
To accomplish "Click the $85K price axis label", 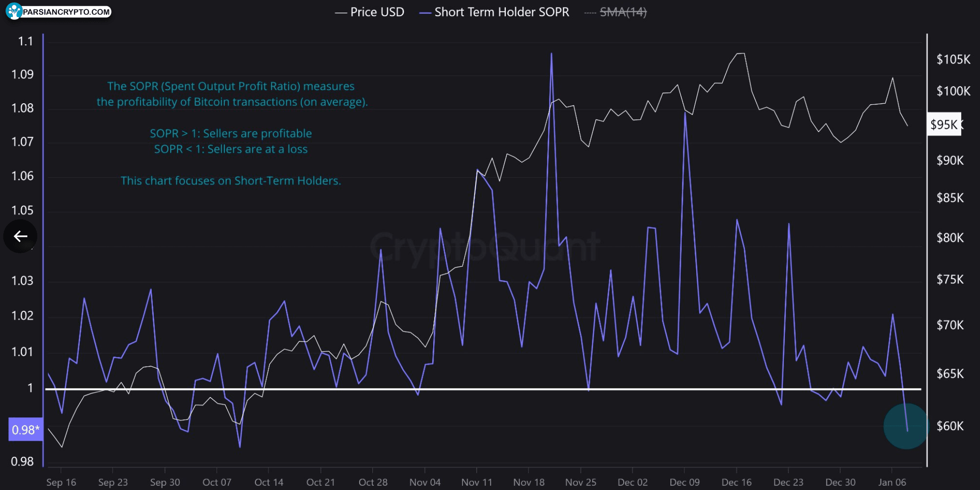I will tap(950, 198).
